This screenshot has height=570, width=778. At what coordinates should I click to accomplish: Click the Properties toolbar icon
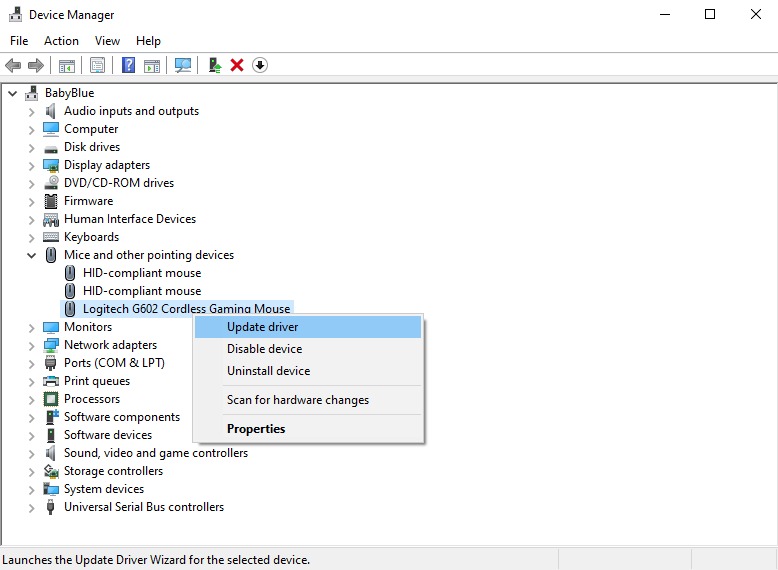(97, 65)
